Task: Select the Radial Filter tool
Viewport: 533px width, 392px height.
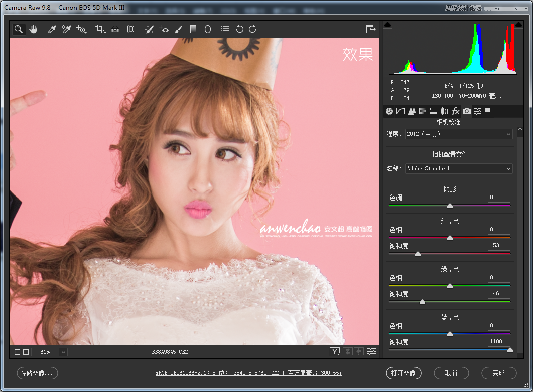Action: (x=207, y=29)
